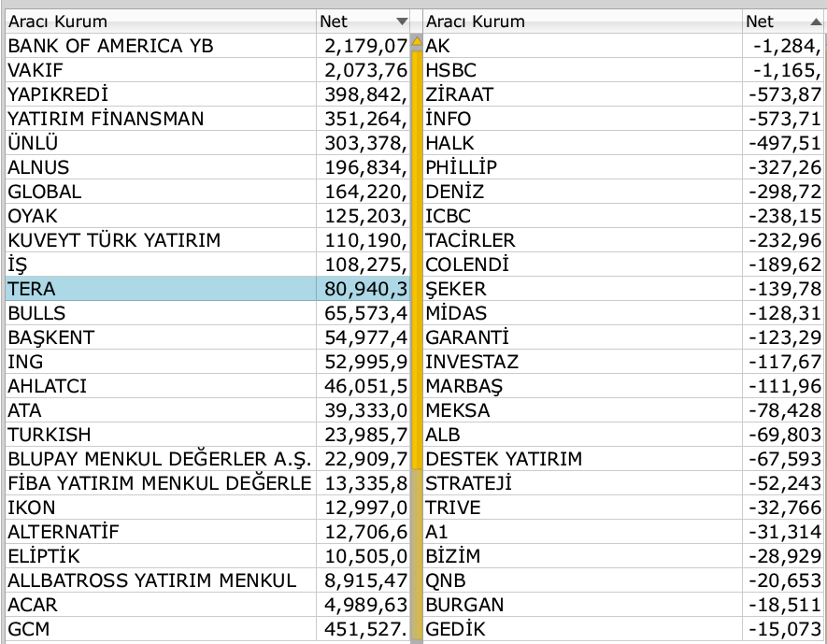
Task: Select the BAŞKENT row
Action: point(207,337)
